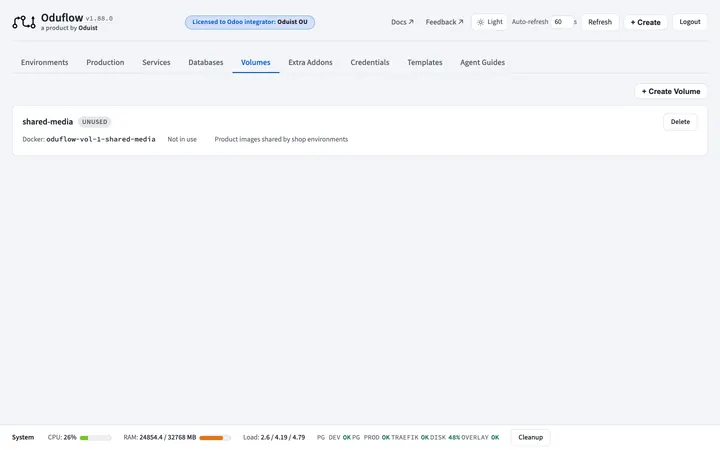Open the Extra Addons tab
The width and height of the screenshot is (720, 450).
310,62
